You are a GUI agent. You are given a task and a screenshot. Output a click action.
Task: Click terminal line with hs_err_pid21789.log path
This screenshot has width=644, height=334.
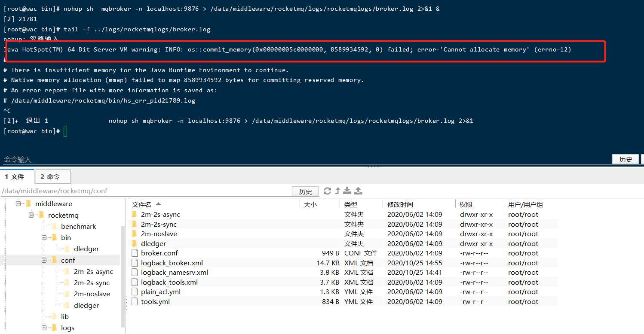(99, 100)
